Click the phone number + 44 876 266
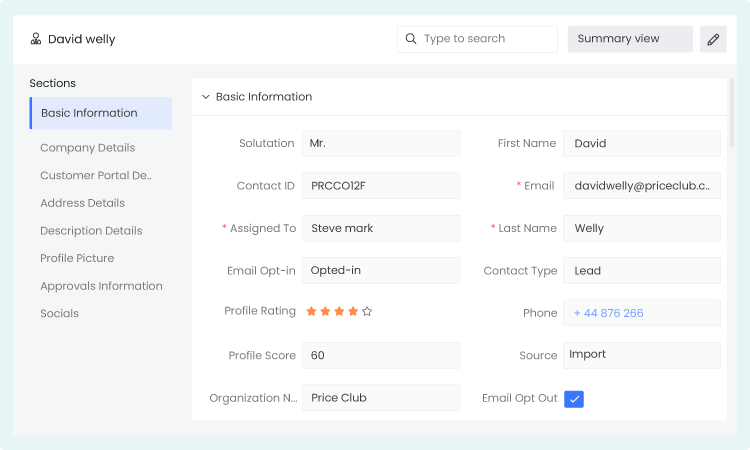750x450 pixels. pos(609,313)
